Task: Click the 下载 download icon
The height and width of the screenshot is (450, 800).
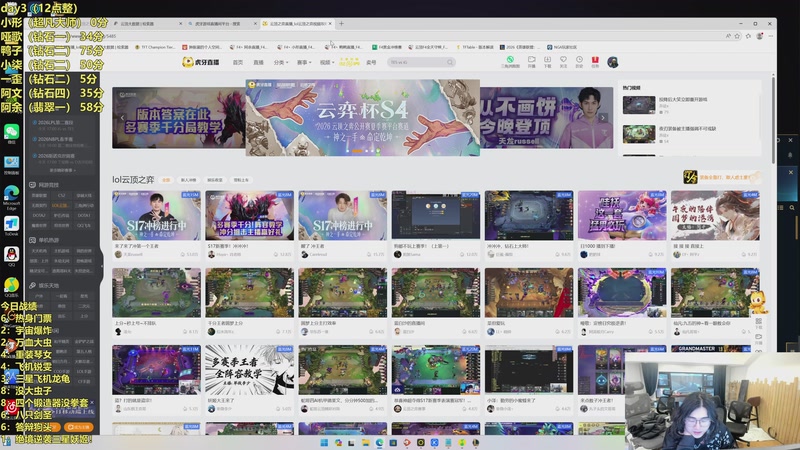Action: click(x=547, y=62)
